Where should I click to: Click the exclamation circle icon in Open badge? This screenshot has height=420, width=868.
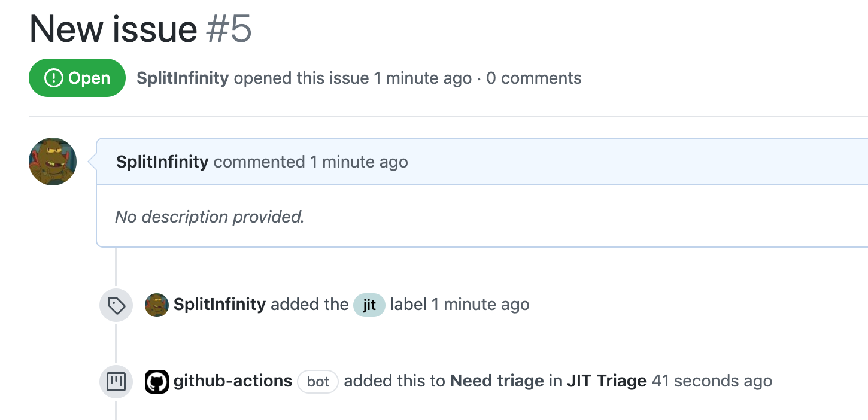point(54,78)
